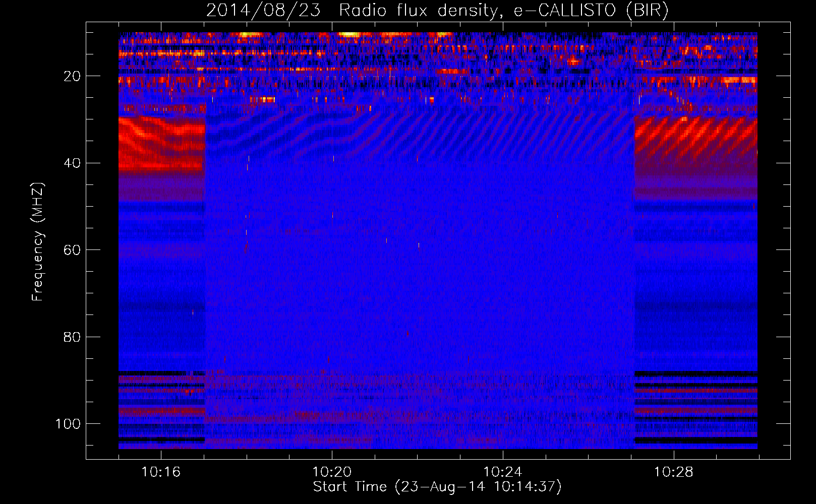The image size is (816, 504).
Task: Click the '20' frequency tick label
Action: click(71, 76)
